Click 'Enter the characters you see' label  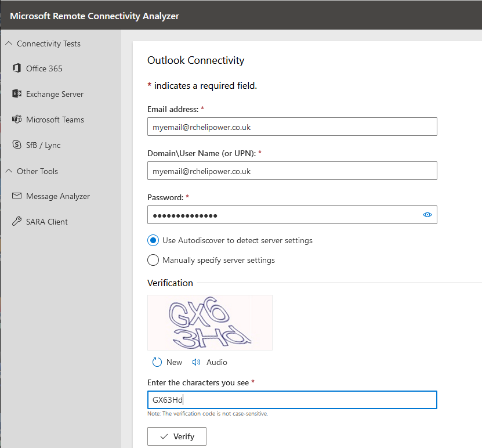point(198,382)
